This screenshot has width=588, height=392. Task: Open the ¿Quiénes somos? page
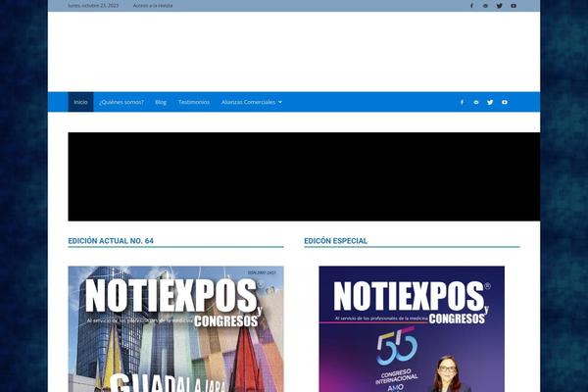click(122, 102)
